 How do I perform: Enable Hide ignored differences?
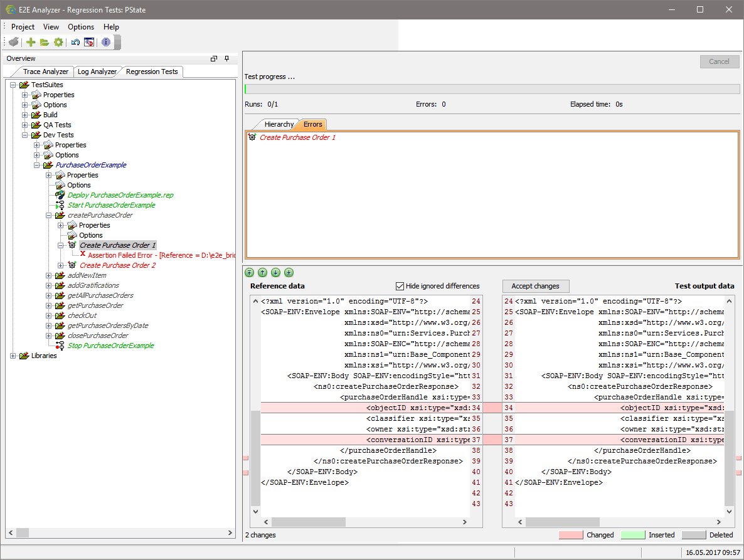tap(400, 286)
